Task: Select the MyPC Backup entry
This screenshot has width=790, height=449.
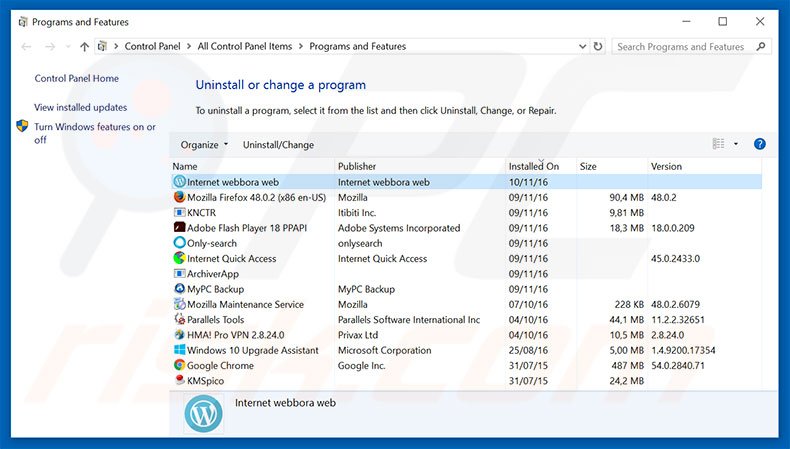Action: pyautogui.click(x=215, y=289)
